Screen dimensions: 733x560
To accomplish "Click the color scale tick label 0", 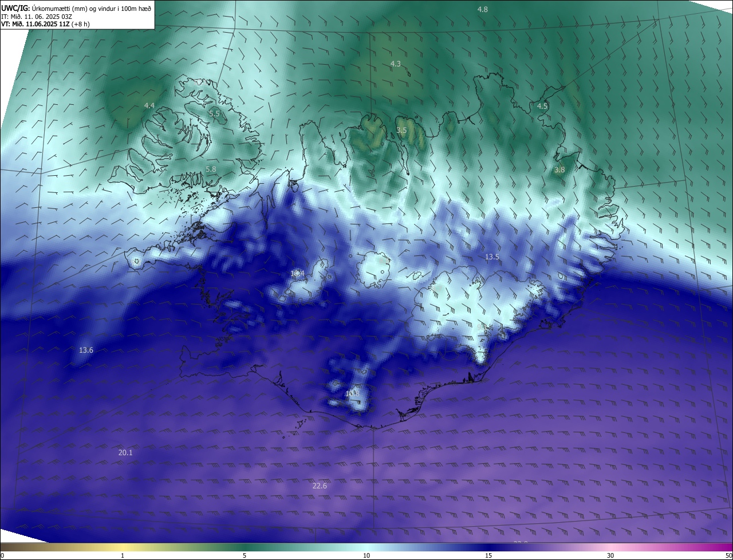I will click(2, 555).
